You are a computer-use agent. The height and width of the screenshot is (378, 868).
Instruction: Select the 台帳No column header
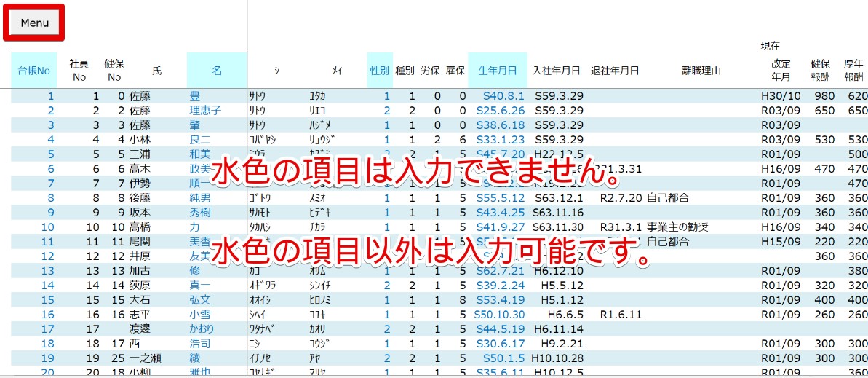(x=34, y=71)
